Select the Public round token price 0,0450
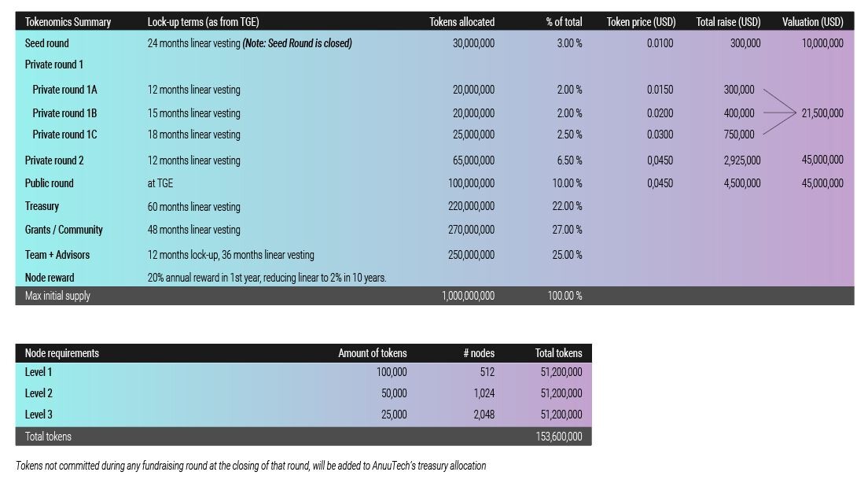Screen dimensions: 868x494 point(660,183)
